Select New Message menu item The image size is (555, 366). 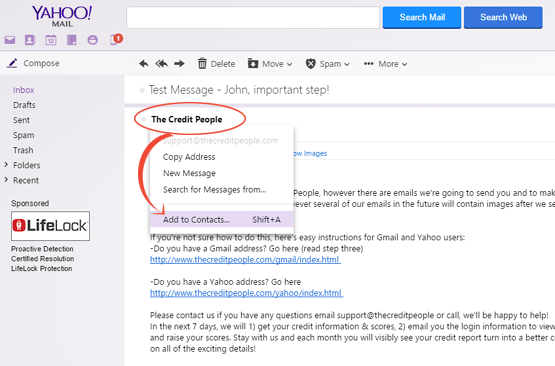(x=222, y=173)
